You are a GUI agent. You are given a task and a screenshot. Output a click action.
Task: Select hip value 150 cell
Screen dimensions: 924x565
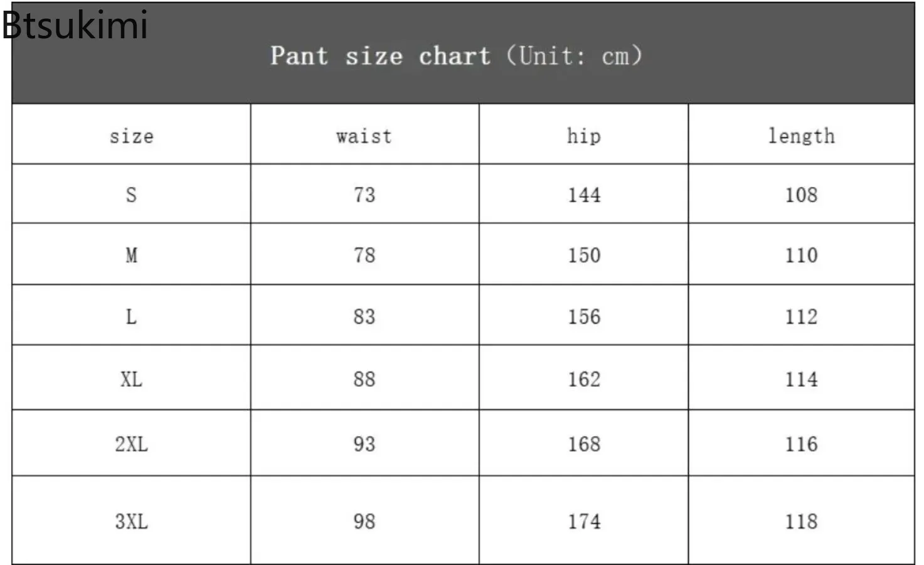(584, 256)
